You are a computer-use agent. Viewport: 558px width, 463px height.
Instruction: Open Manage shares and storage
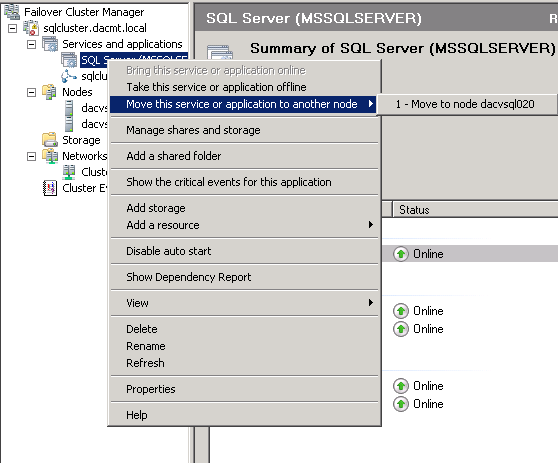click(244, 130)
